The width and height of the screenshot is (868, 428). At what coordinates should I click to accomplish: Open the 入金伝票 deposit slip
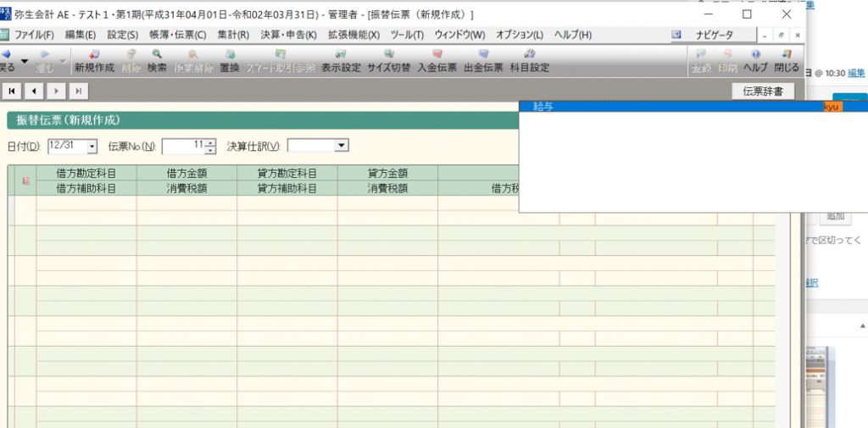437,61
